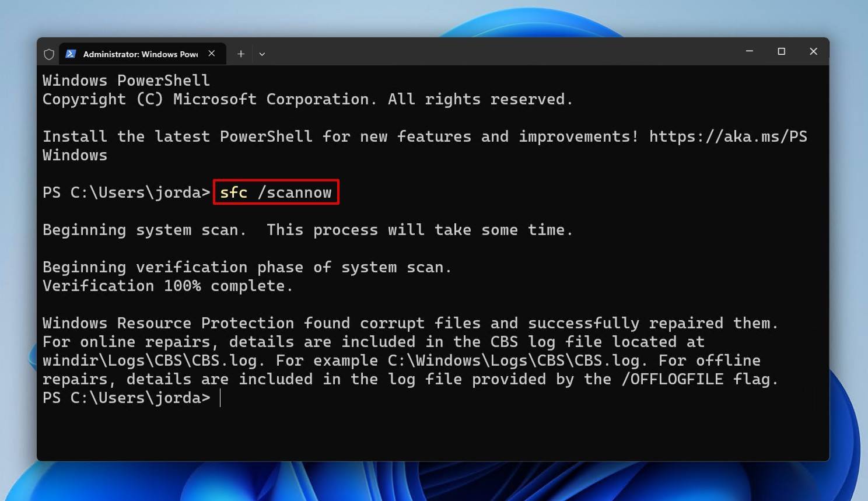The height and width of the screenshot is (501, 868).
Task: Click the /OFFLOGFILE flag text
Action: tap(672, 379)
